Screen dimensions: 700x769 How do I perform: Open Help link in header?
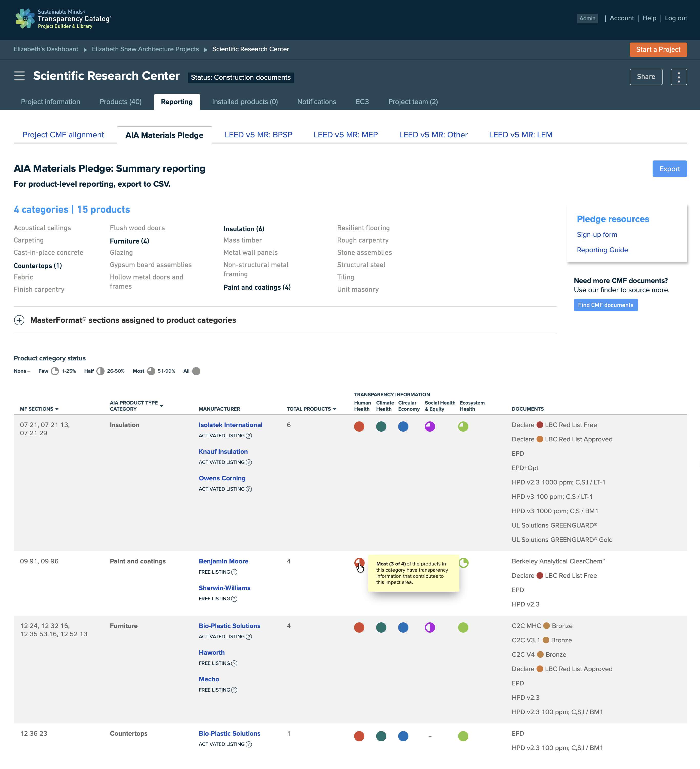649,18
